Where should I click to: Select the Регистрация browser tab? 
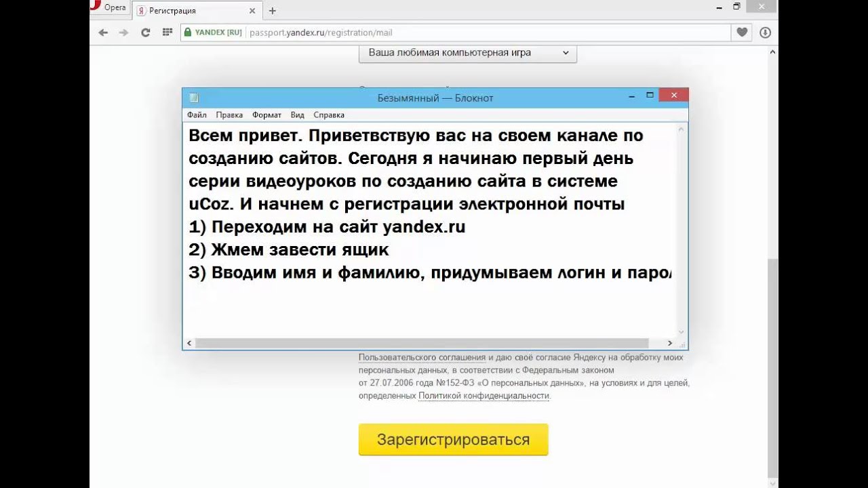tap(197, 11)
